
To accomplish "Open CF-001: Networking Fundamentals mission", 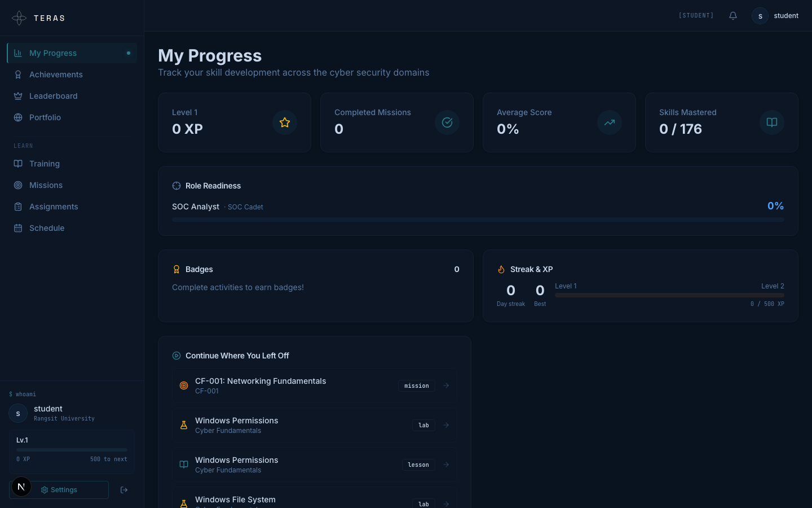I will (x=315, y=386).
